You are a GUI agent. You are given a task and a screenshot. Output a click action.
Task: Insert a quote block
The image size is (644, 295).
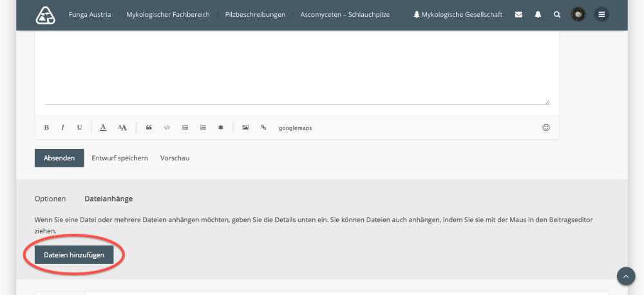click(149, 128)
